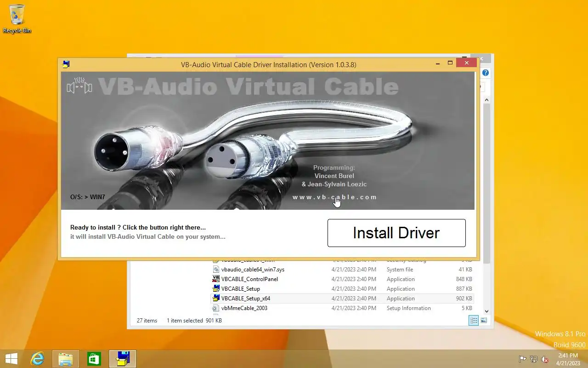This screenshot has height=368, width=588.
Task: Click the VBCABLE_Setup_x64 file icon
Action: (x=216, y=299)
